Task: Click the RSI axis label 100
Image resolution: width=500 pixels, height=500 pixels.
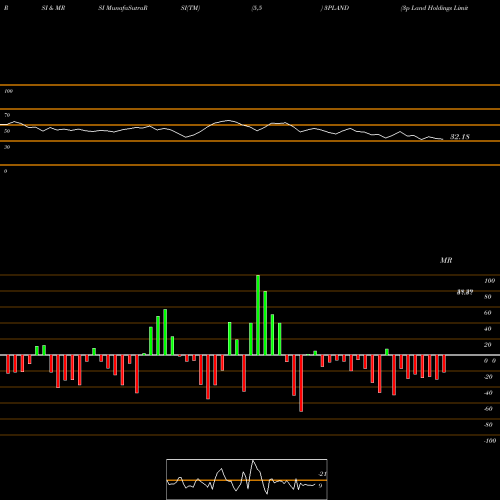Action: 8,91
